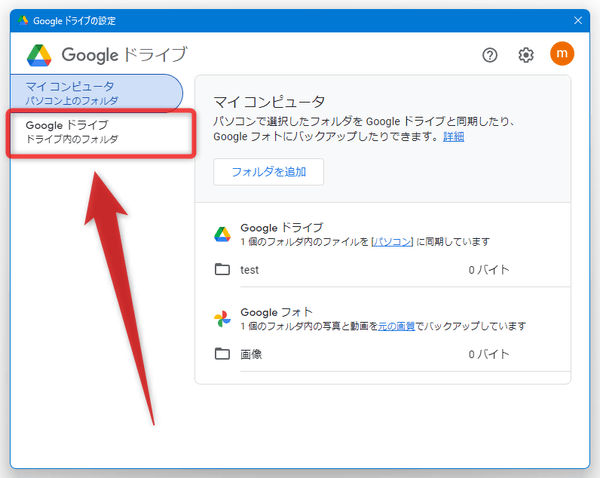Open the 詳細 link
Screen dimensions: 600x478
coord(454,136)
